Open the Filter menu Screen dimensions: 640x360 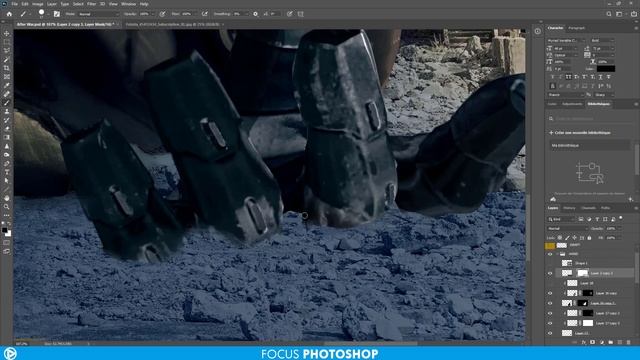[x=91, y=4]
